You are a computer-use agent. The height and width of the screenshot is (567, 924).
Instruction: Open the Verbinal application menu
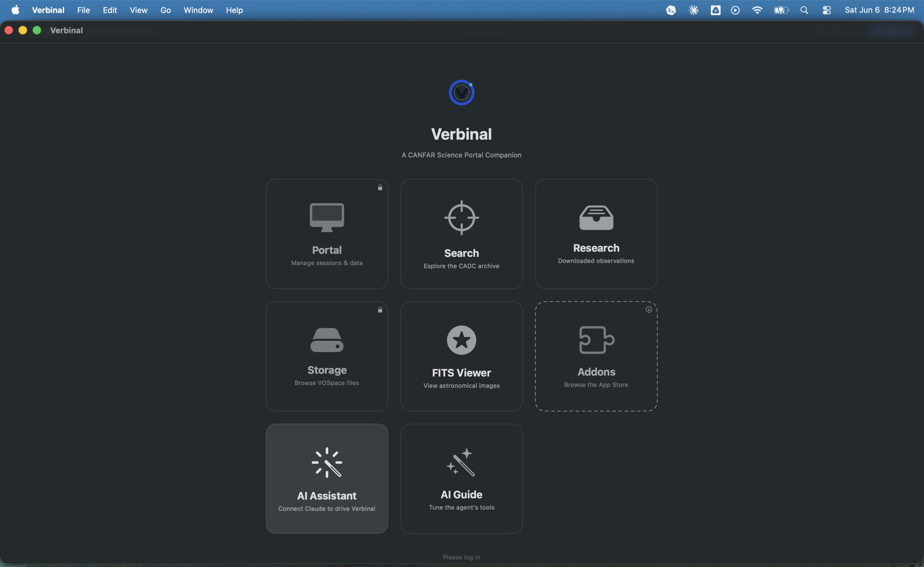point(49,10)
